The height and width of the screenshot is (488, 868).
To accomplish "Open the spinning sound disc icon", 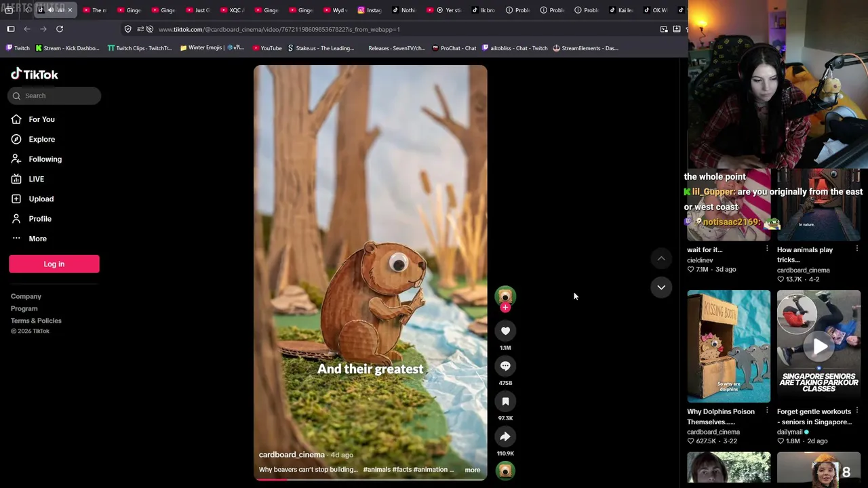I will (x=505, y=470).
